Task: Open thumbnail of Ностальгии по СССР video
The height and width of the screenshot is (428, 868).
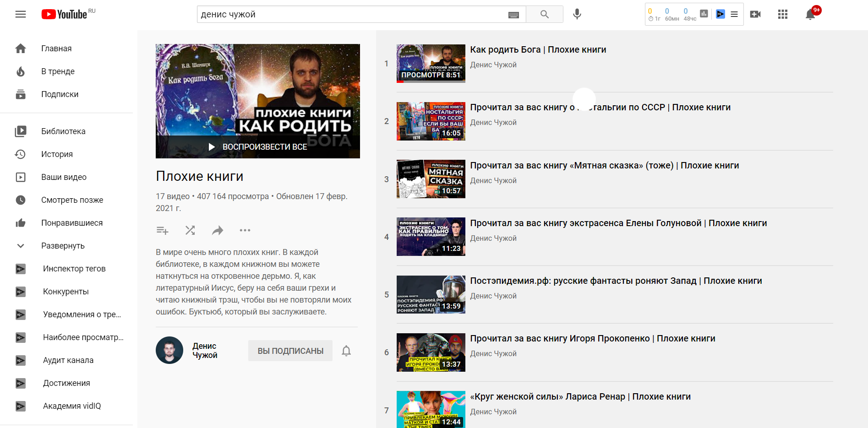Action: (431, 121)
